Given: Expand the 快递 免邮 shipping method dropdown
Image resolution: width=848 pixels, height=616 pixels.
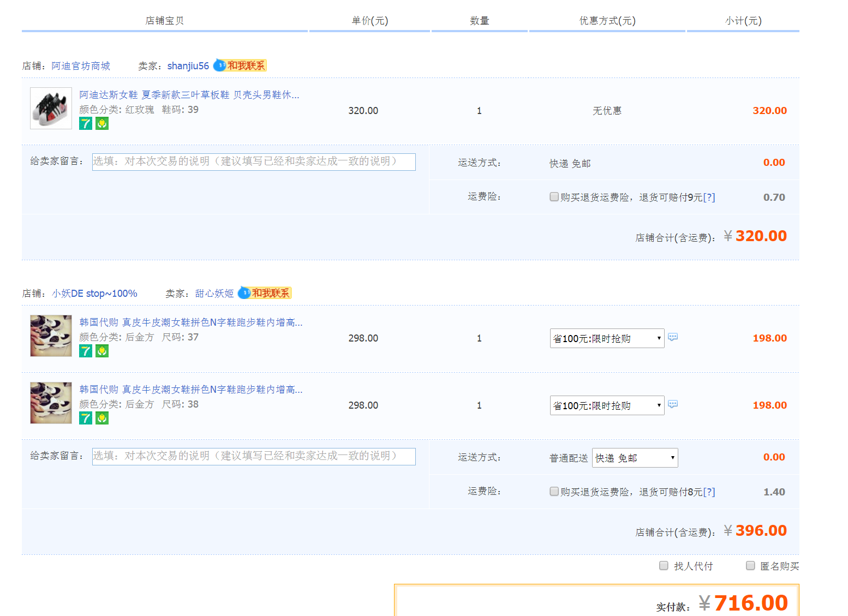Looking at the screenshot, I should [635, 458].
